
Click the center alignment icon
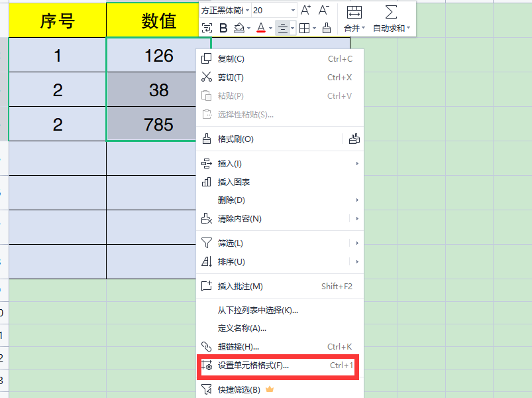tap(283, 28)
